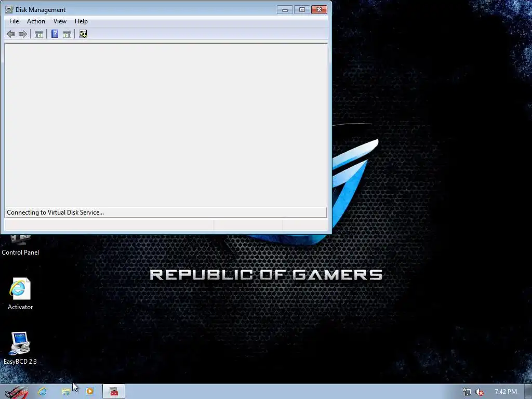Toggle the console tree pane toolbar icon
The image size is (532, 399).
39,34
